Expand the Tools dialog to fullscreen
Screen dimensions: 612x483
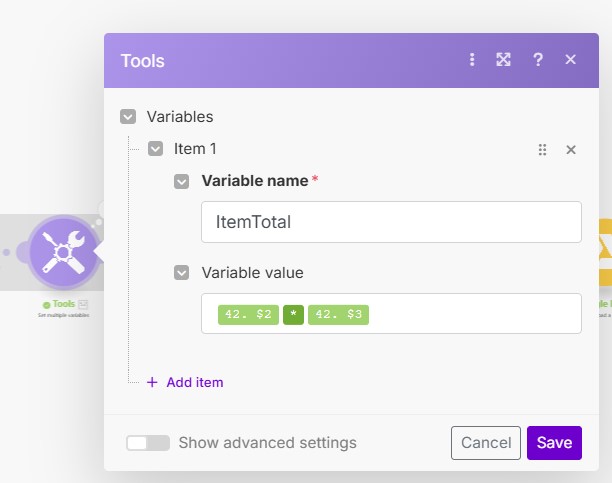(503, 60)
